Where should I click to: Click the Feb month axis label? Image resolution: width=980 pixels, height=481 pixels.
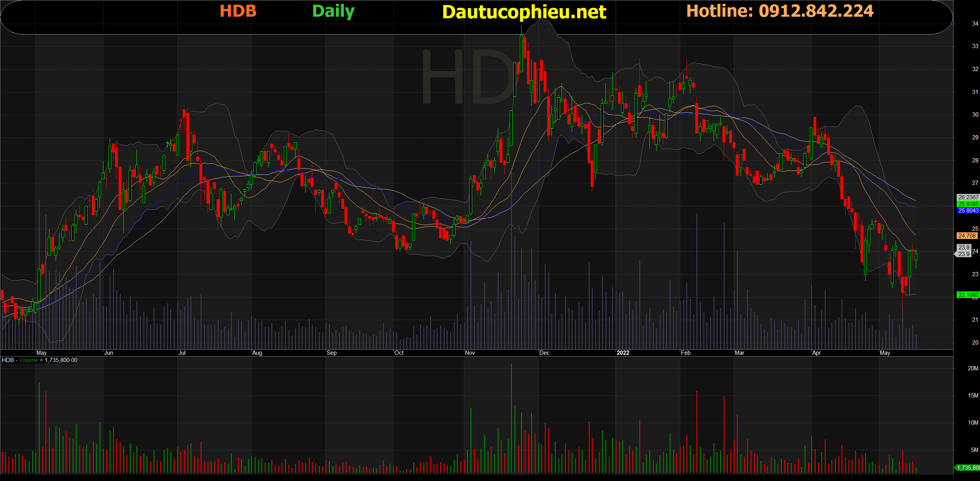686,353
